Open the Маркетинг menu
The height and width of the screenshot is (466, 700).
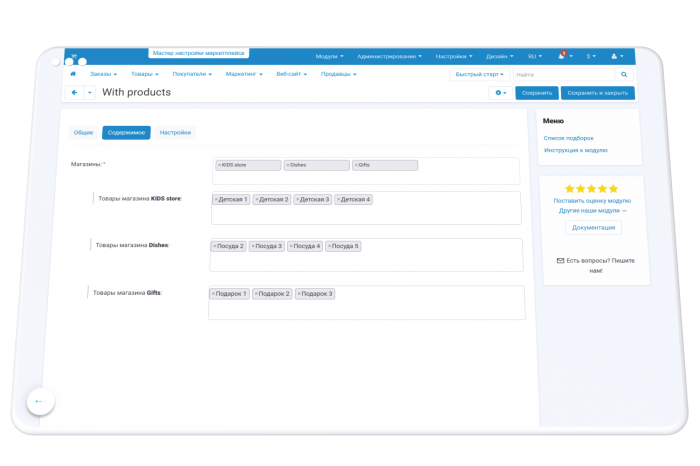(244, 74)
